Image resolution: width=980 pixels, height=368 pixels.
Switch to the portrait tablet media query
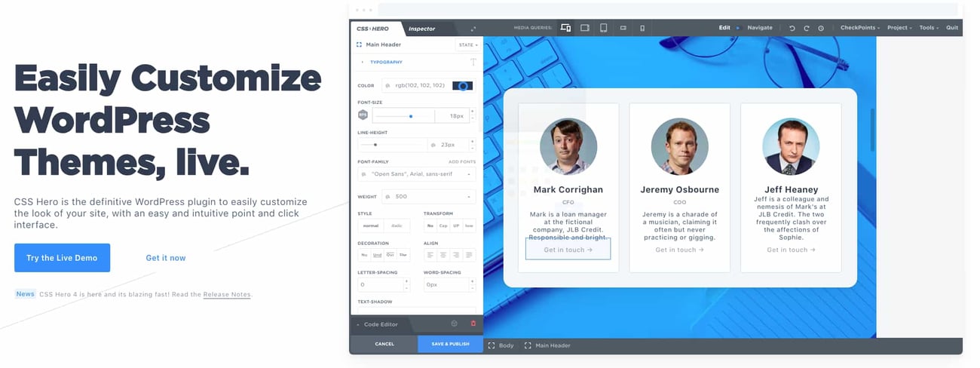tap(603, 28)
